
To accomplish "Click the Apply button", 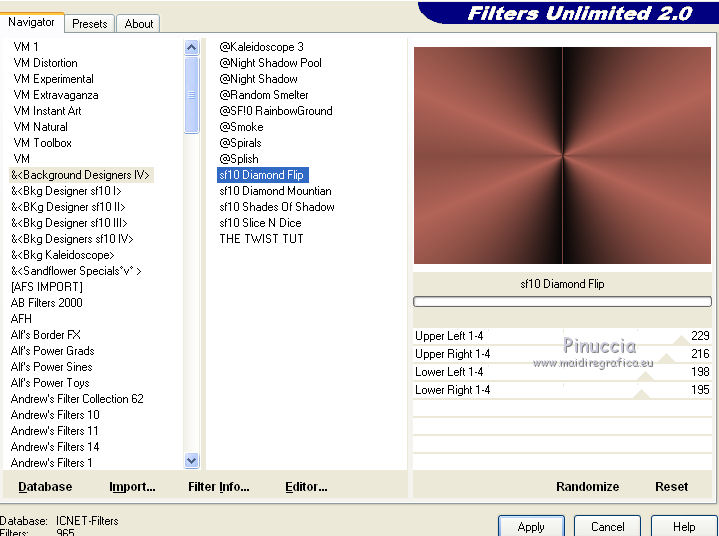I will pyautogui.click(x=531, y=526).
